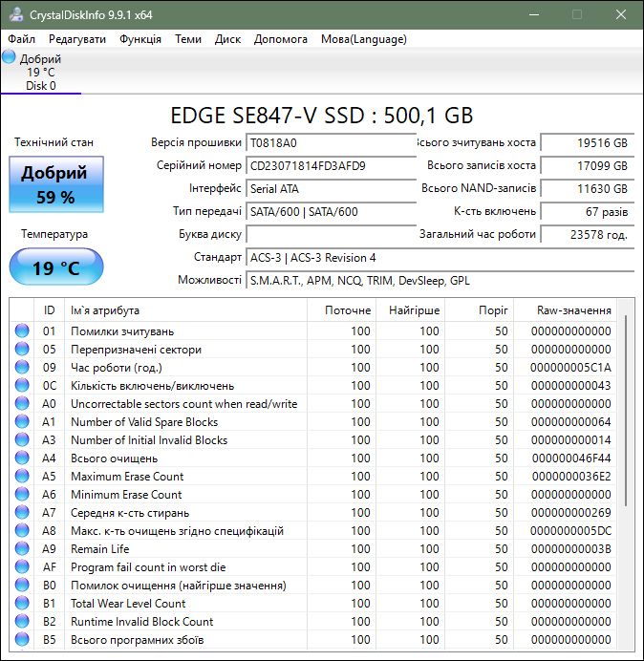Click status orb for attribute 09
This screenshot has height=661, width=644.
pyautogui.click(x=22, y=367)
